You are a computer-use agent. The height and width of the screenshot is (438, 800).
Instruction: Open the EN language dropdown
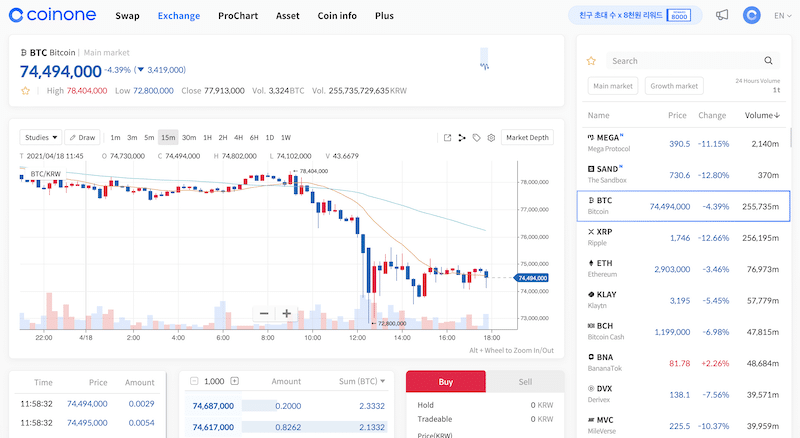[783, 16]
